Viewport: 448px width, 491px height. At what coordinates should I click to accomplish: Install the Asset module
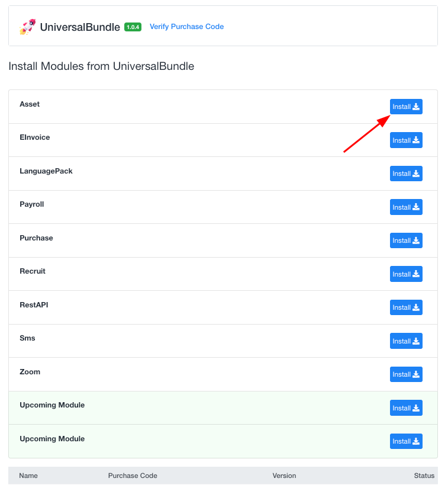[x=406, y=107]
